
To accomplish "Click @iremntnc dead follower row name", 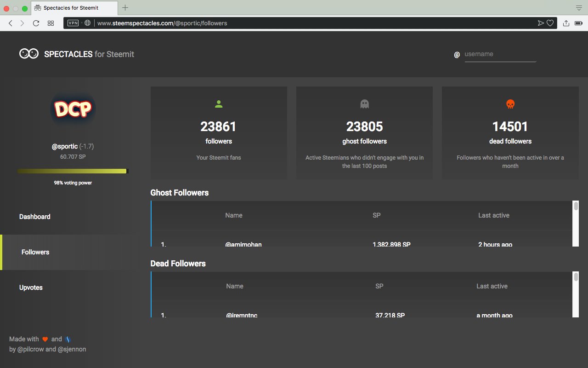I will tap(242, 315).
